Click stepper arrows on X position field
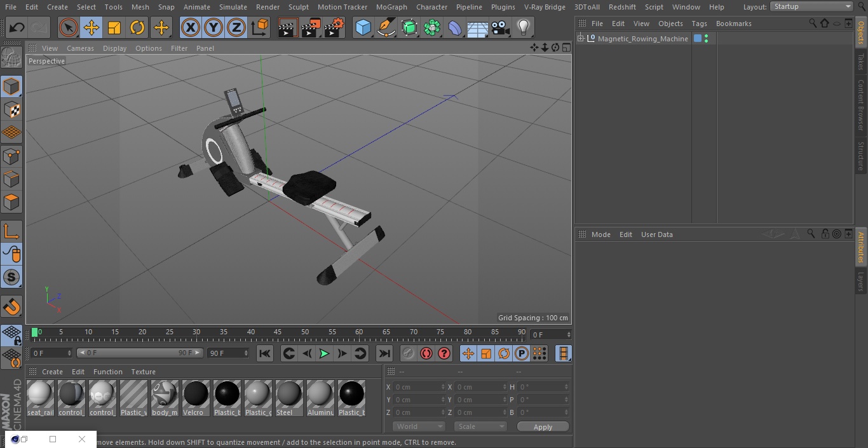This screenshot has height=448, width=868. pyautogui.click(x=443, y=387)
